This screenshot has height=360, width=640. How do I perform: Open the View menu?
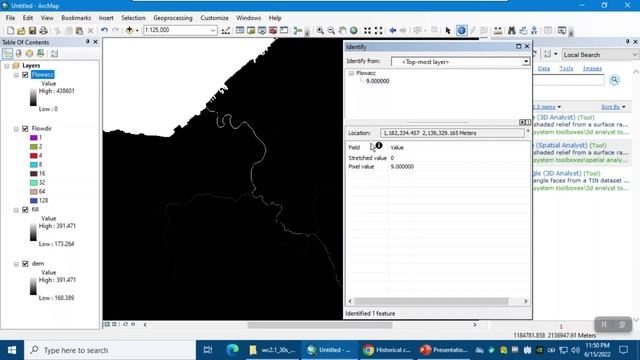coord(47,18)
